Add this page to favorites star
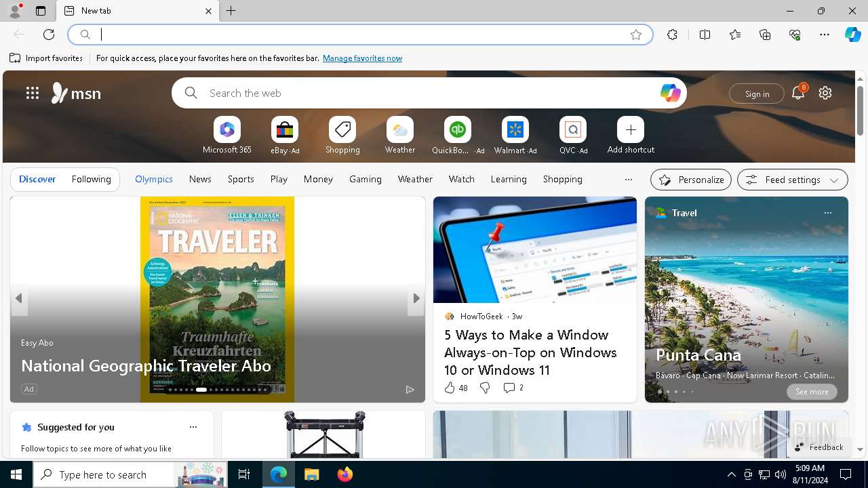The height and width of the screenshot is (488, 868). tap(636, 35)
